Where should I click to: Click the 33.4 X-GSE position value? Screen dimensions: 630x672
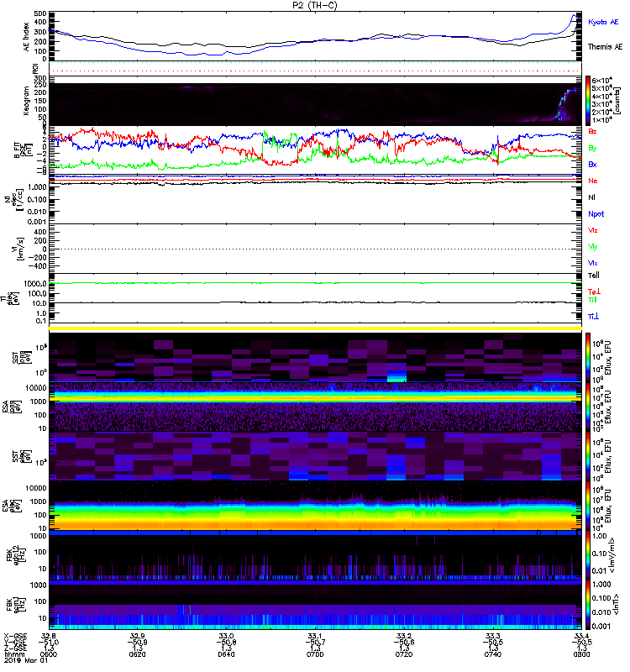click(581, 636)
